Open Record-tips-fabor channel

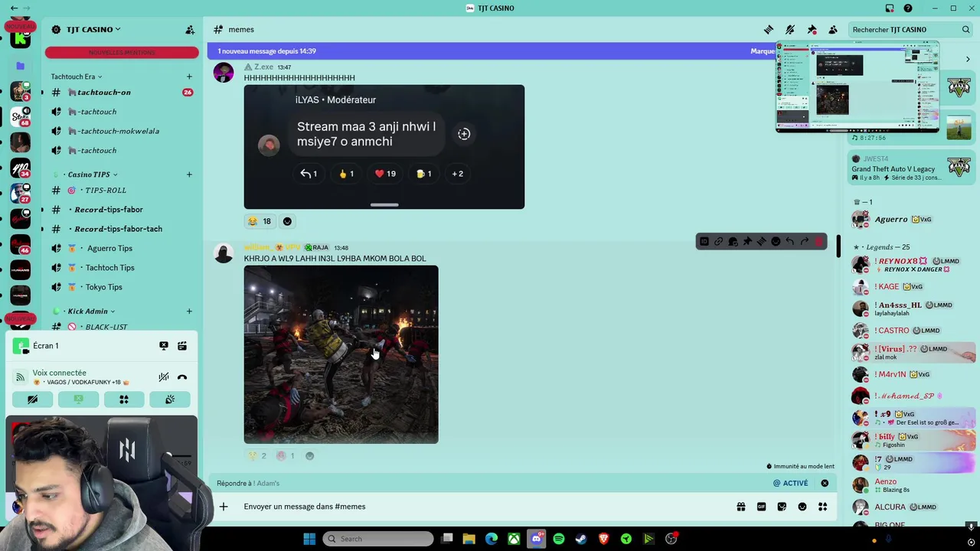tap(122, 210)
